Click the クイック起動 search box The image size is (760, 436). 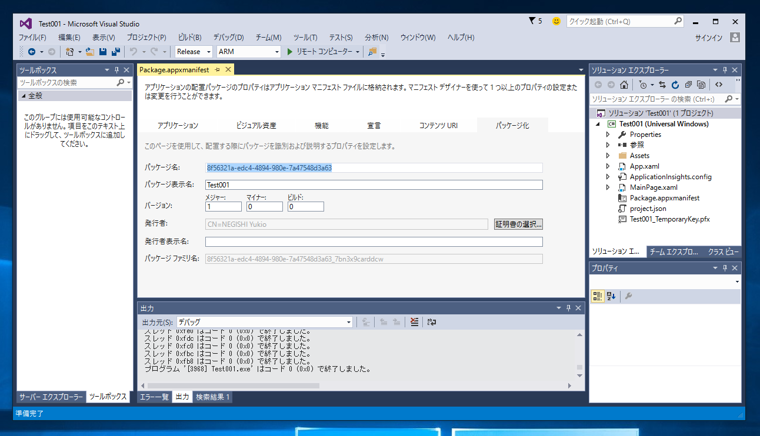coord(625,21)
